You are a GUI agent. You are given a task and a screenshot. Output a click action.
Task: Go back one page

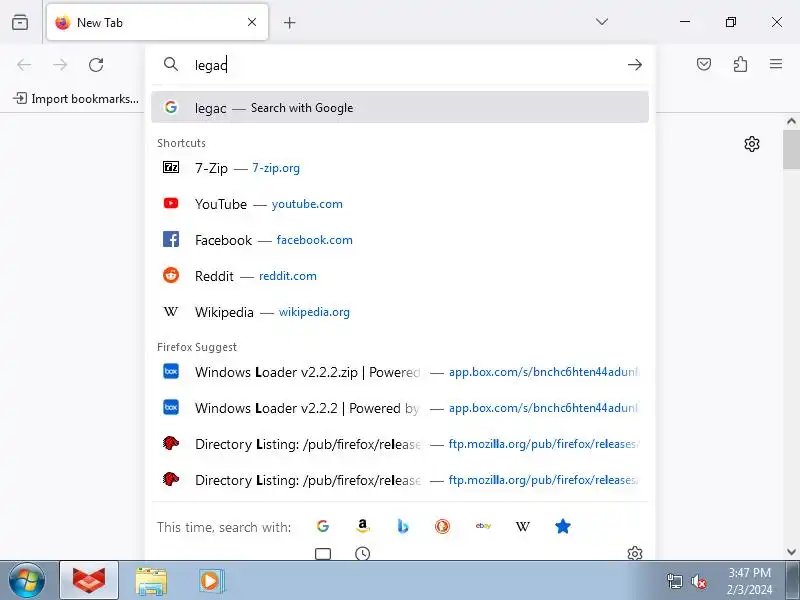pos(24,65)
